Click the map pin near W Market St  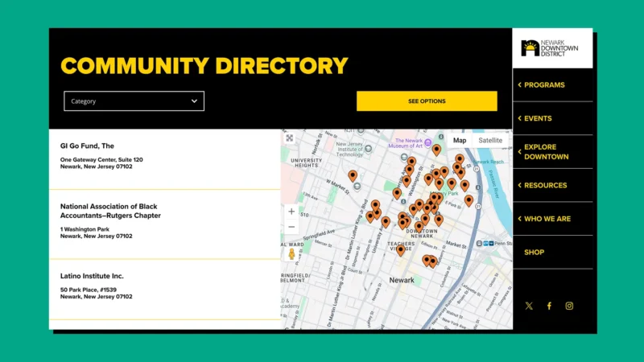353,175
